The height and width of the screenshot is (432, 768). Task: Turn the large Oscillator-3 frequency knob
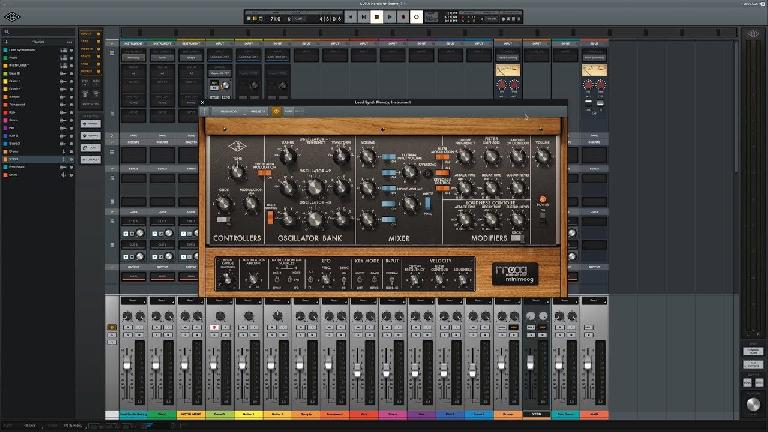[315, 219]
